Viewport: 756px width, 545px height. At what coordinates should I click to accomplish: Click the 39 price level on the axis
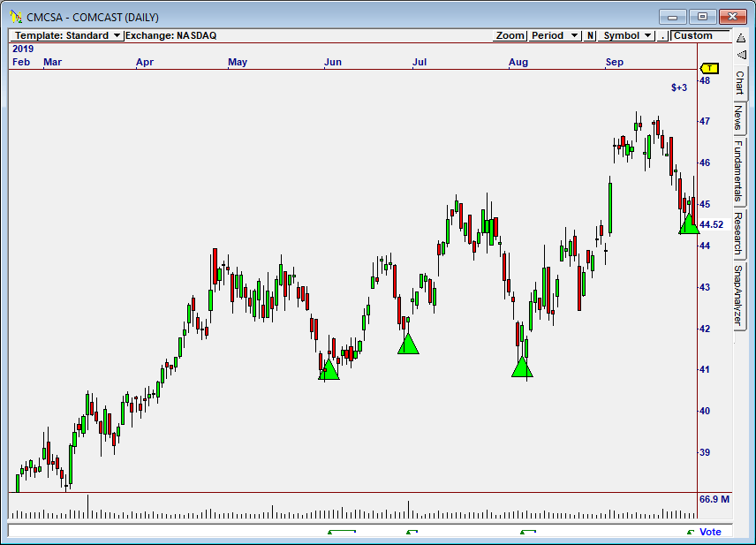point(705,452)
